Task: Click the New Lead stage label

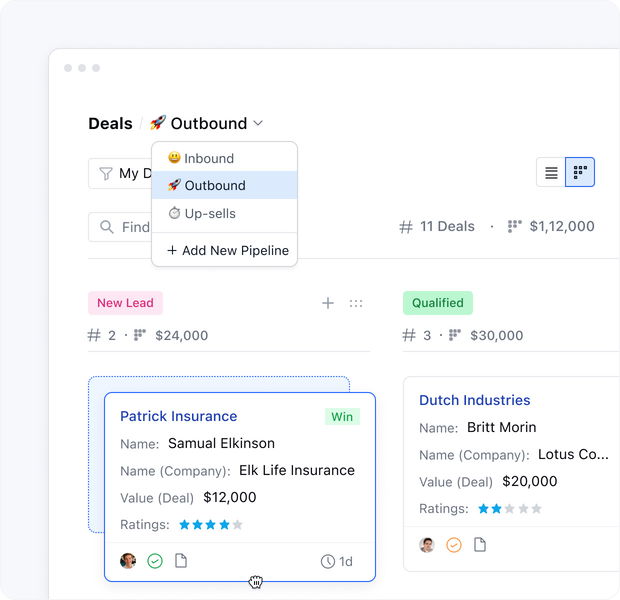Action: (x=125, y=303)
